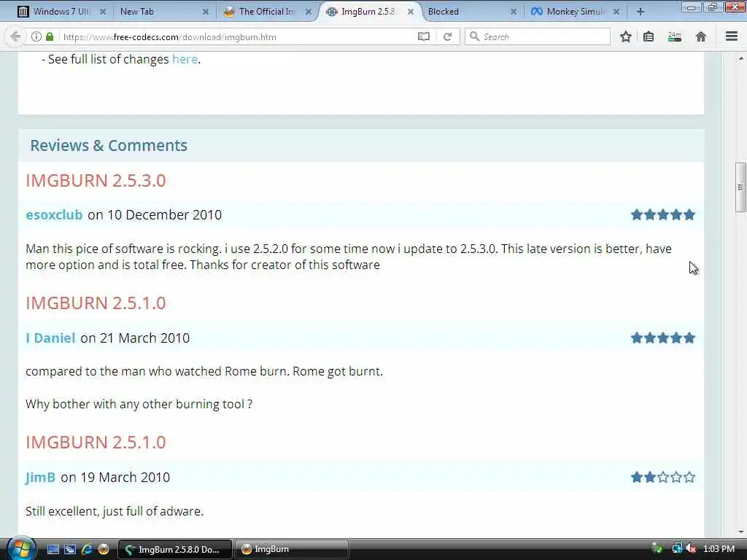Go to the browser home page

coord(701,36)
